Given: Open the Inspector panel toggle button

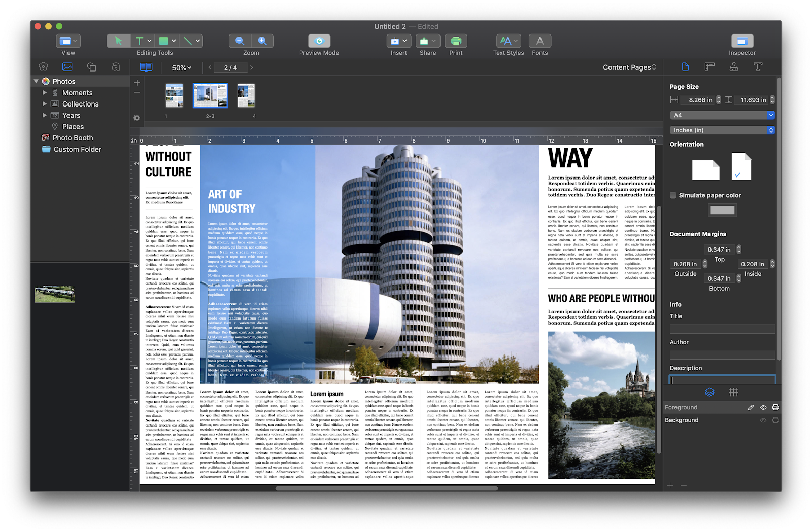Looking at the screenshot, I should [742, 41].
